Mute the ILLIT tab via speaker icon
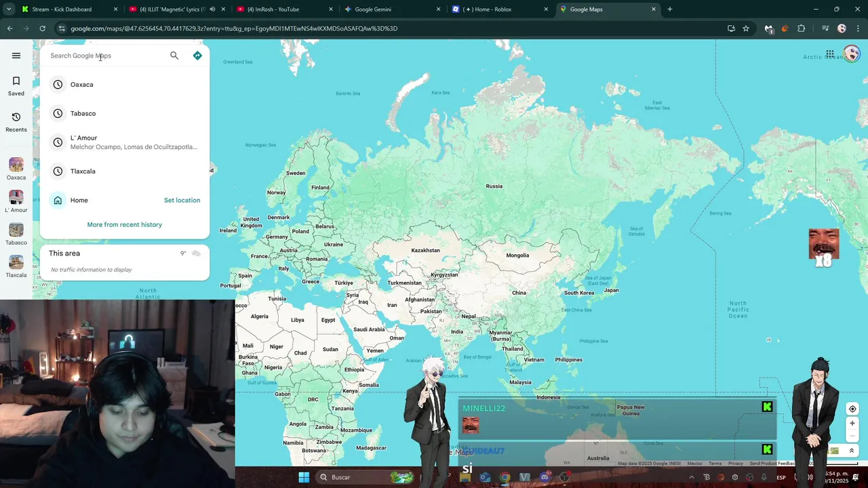 click(212, 9)
